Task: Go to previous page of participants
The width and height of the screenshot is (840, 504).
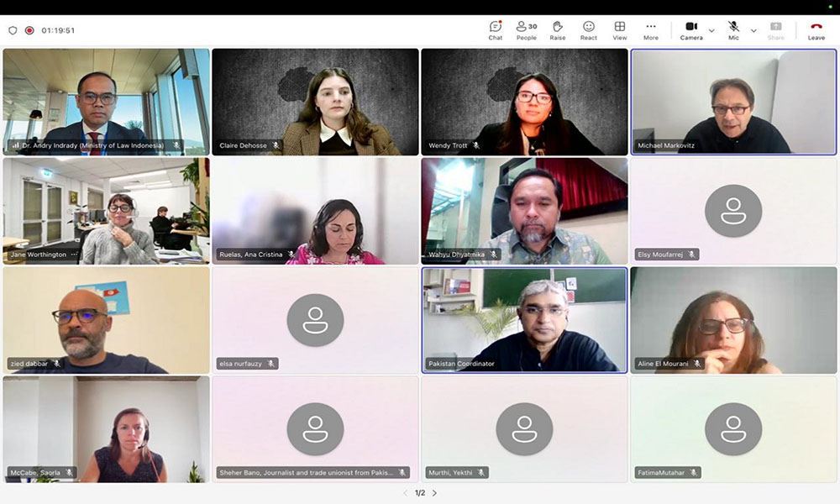Action: [405, 493]
